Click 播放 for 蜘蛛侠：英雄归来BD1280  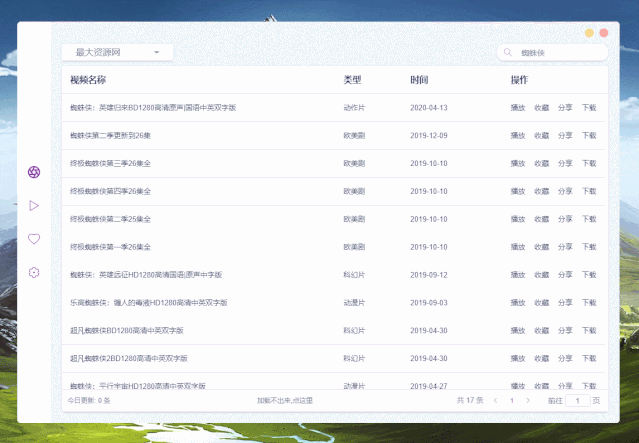click(x=518, y=108)
